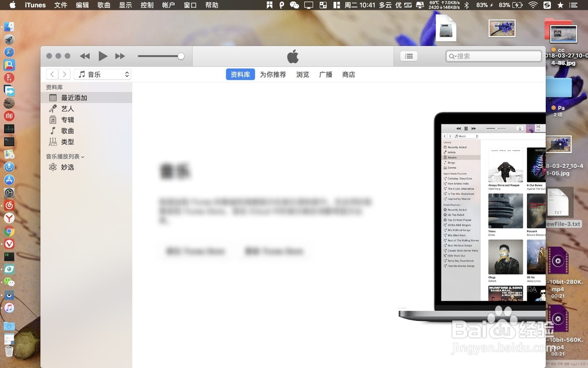Select 歌曲 in the sidebar

86,131
